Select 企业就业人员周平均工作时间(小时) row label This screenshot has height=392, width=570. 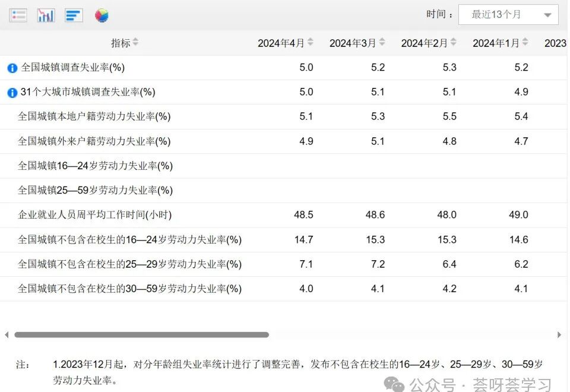(x=94, y=214)
